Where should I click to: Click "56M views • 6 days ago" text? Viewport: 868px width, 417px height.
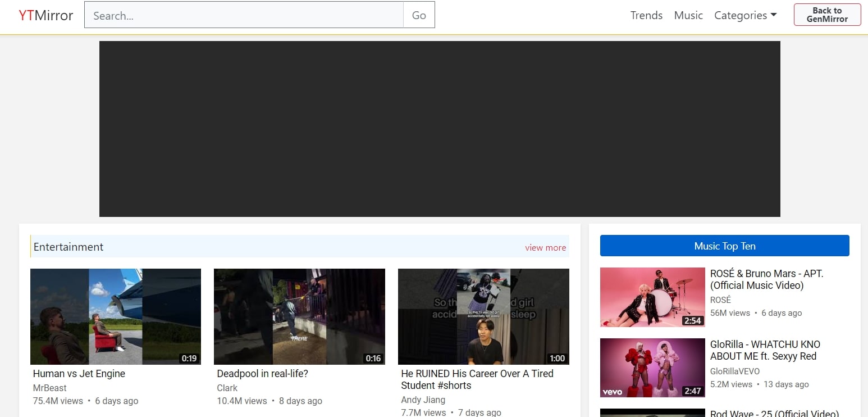coord(756,312)
